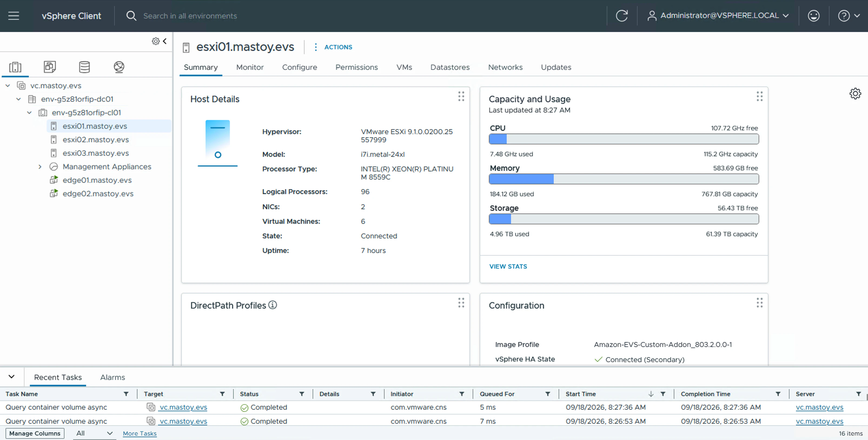The height and width of the screenshot is (440, 868).
Task: Select the edge02.mastoy.evs VM
Action: click(98, 194)
